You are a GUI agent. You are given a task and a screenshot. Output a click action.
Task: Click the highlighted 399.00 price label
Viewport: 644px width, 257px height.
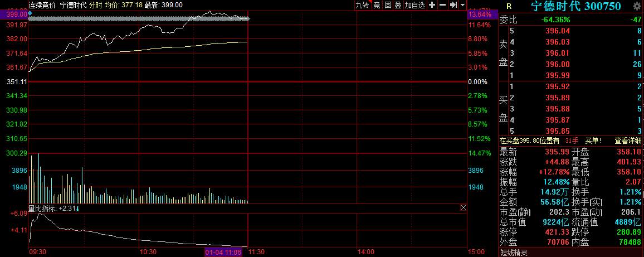click(14, 14)
